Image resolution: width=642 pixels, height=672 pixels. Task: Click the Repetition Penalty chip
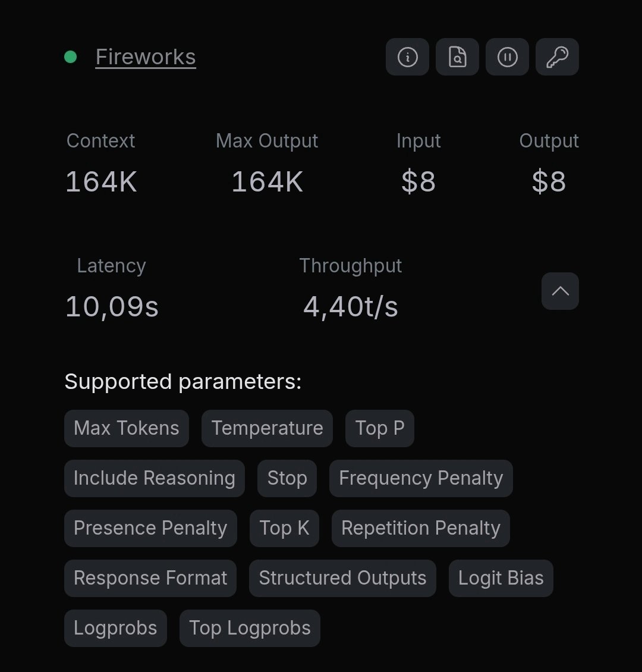(421, 528)
